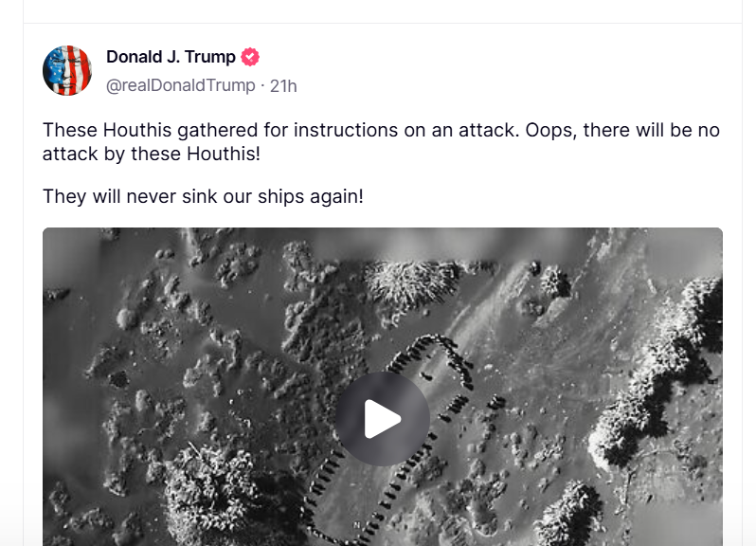The image size is (756, 546).
Task: Click the 'attack by these Houthis!' line
Action: [x=152, y=155]
